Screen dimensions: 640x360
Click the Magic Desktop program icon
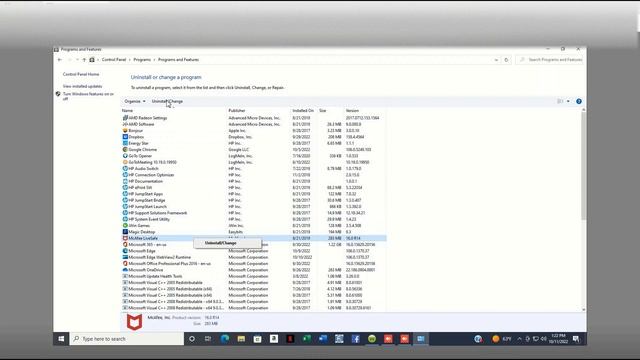tap(125, 231)
